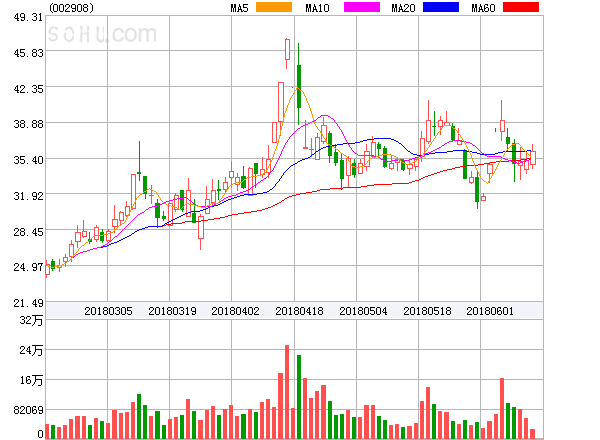600x440 pixels.
Task: Click the 49.31 price axis label
Action: [x=28, y=17]
